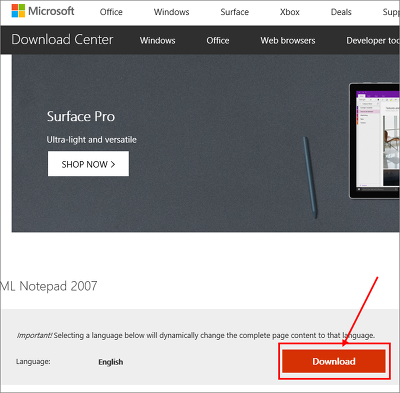Screen dimensions: 400x393
Task: Open Developer tools in the Download Center bar
Action: click(373, 40)
